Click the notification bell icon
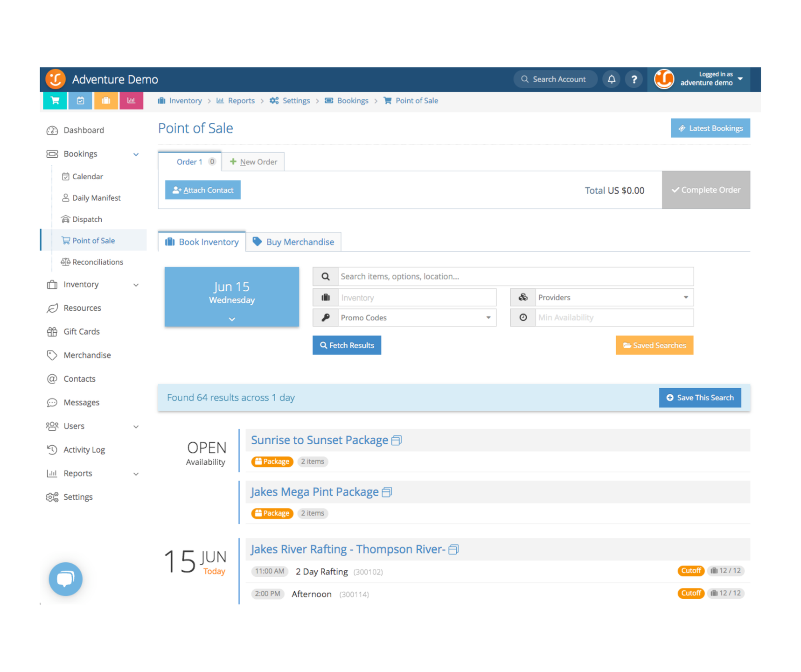The image size is (801, 672). (x=611, y=79)
